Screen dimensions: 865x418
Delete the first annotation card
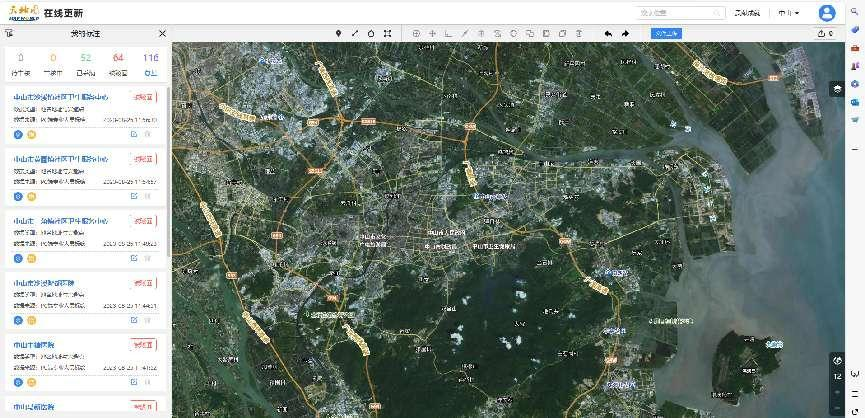click(147, 134)
